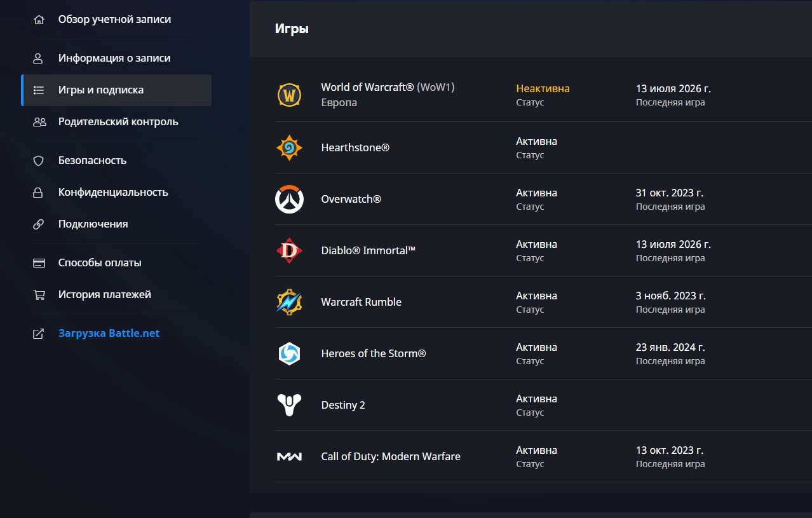Open Обзор учетной записи in sidebar
The width and height of the screenshot is (812, 518).
[x=116, y=20]
